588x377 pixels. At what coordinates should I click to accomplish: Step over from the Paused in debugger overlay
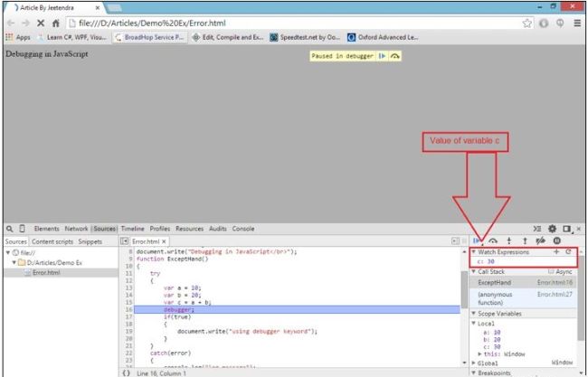click(395, 56)
